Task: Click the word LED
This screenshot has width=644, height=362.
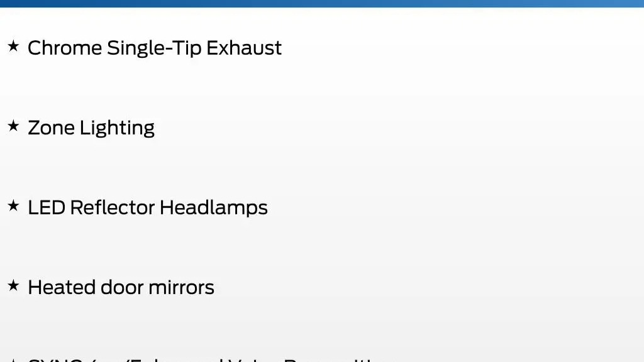Action: (47, 207)
